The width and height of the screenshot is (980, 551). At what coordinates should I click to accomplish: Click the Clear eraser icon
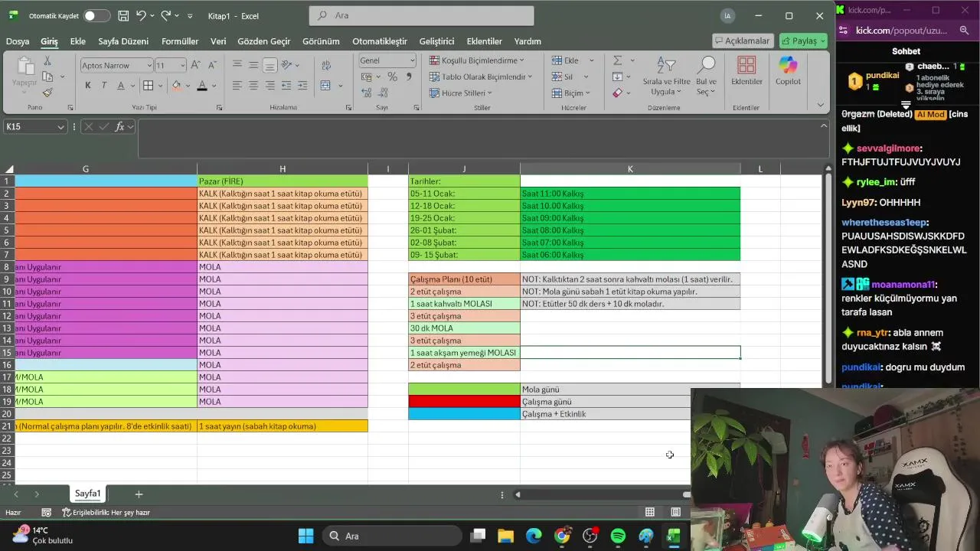tap(617, 93)
